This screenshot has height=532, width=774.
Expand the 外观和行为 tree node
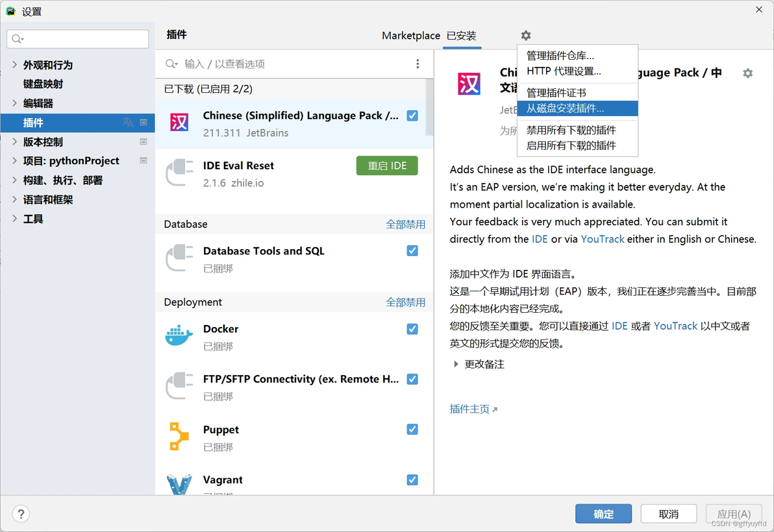[x=14, y=65]
